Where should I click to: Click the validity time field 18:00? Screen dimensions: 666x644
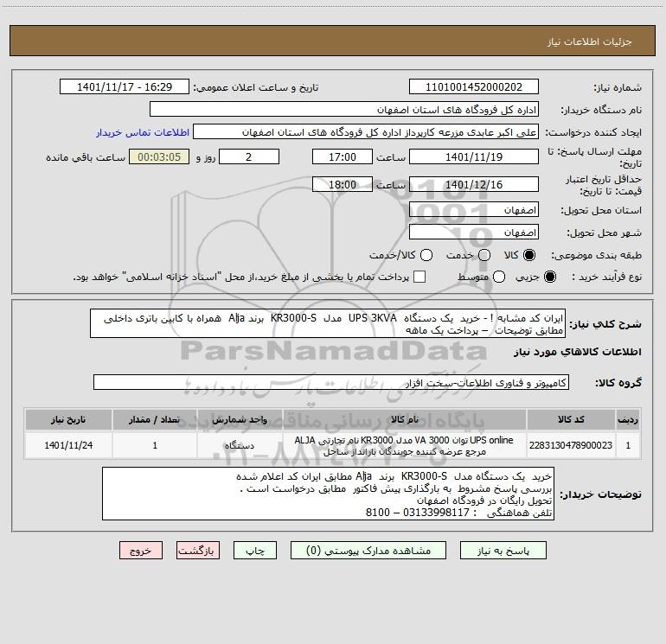click(x=343, y=184)
